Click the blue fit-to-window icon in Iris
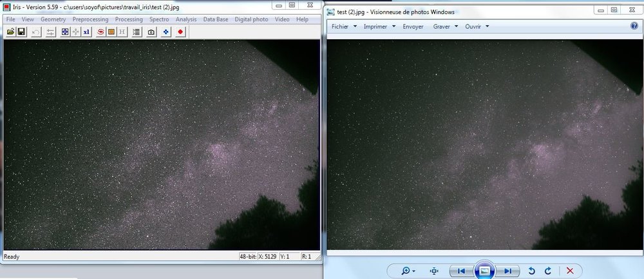Viewport: 644px width, 279px height. (65, 32)
